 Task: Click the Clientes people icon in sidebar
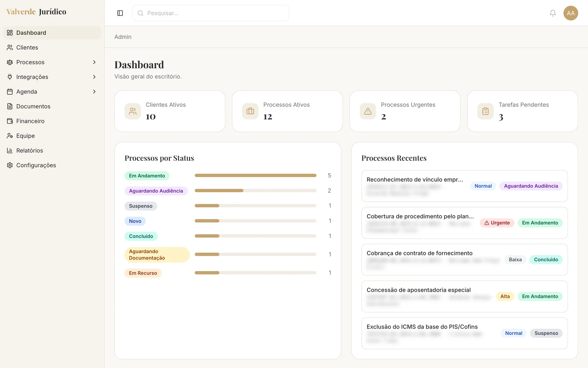point(10,47)
